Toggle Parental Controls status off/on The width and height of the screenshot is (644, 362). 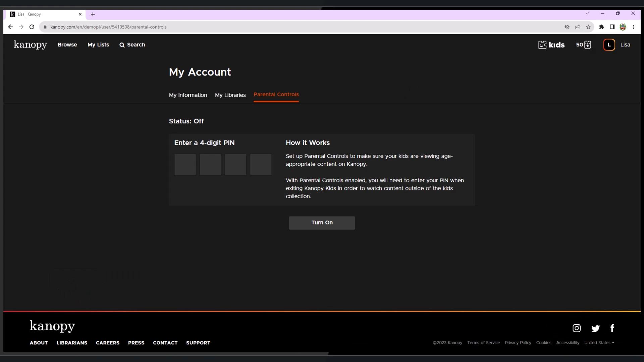tap(322, 222)
